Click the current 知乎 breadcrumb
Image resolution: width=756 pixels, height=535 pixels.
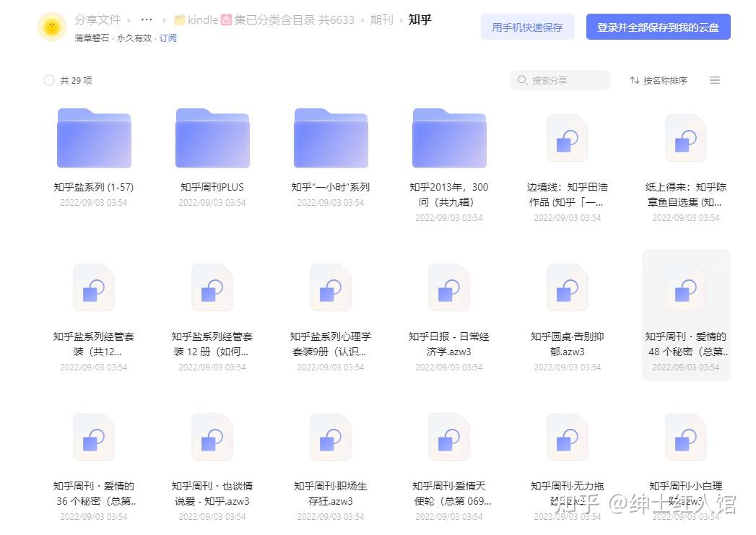420,19
